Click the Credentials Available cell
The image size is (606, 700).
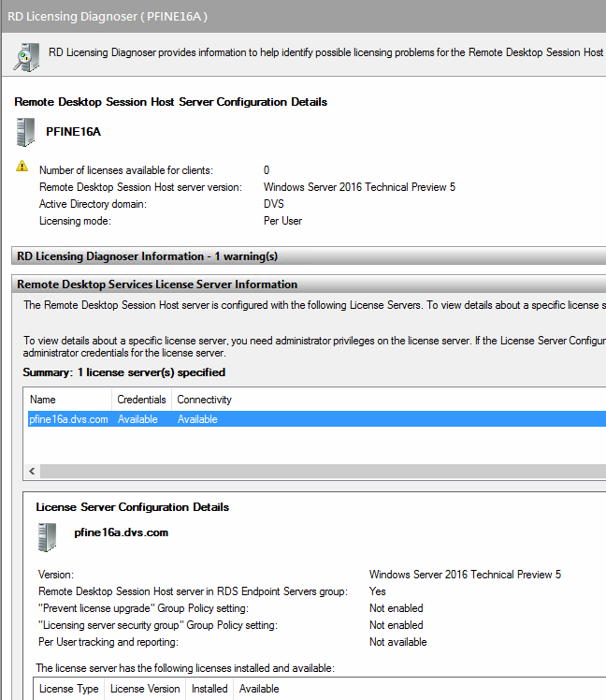click(137, 419)
